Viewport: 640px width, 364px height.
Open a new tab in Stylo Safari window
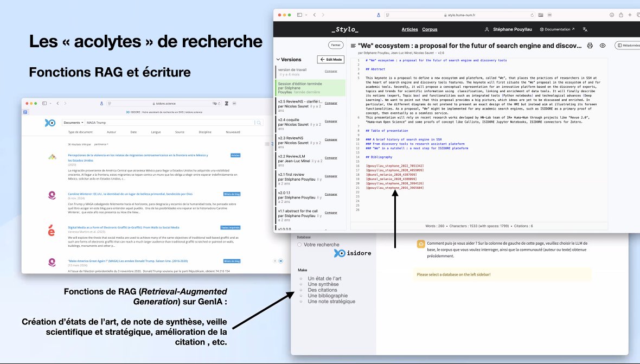[630, 15]
